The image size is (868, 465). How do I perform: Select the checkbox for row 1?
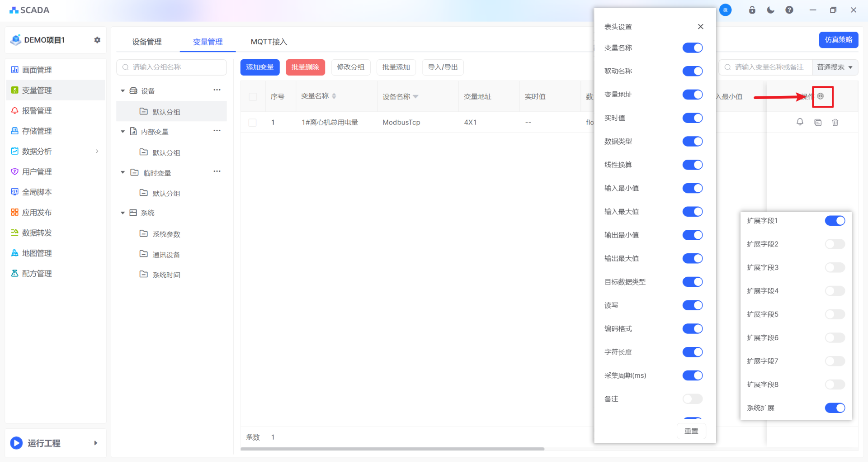coord(253,123)
